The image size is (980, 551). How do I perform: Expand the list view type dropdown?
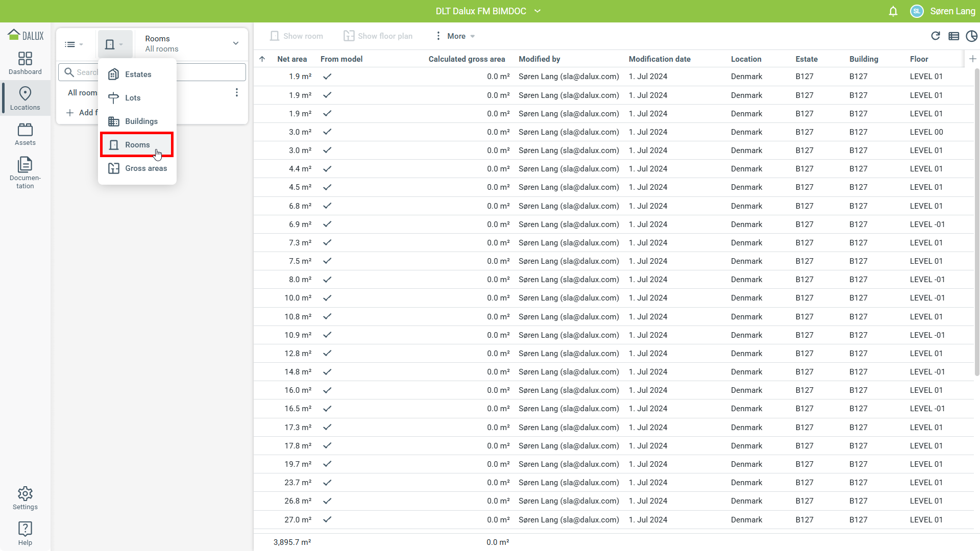74,44
